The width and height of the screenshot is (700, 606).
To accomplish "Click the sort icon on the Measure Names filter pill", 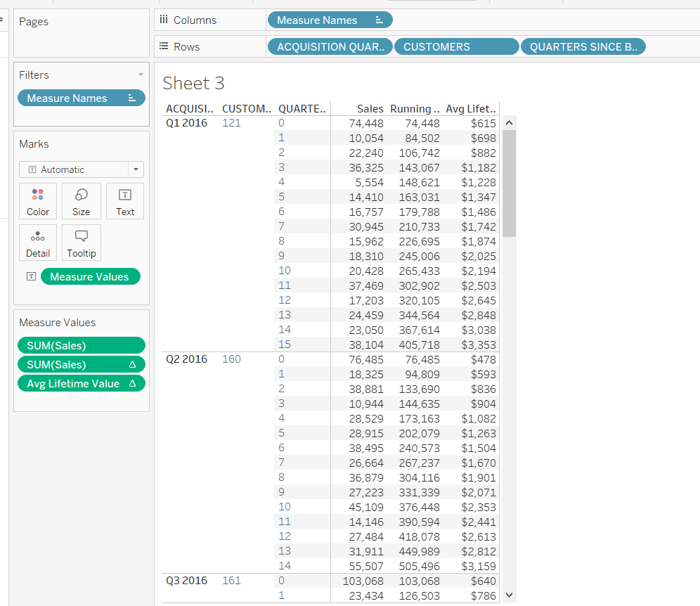I will point(131,98).
